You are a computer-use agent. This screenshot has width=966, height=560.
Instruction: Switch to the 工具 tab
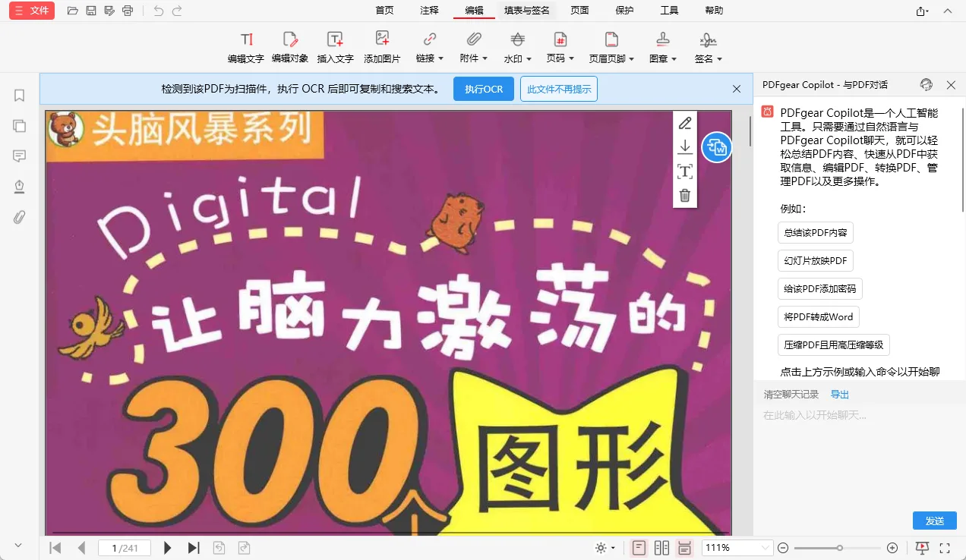(x=669, y=11)
